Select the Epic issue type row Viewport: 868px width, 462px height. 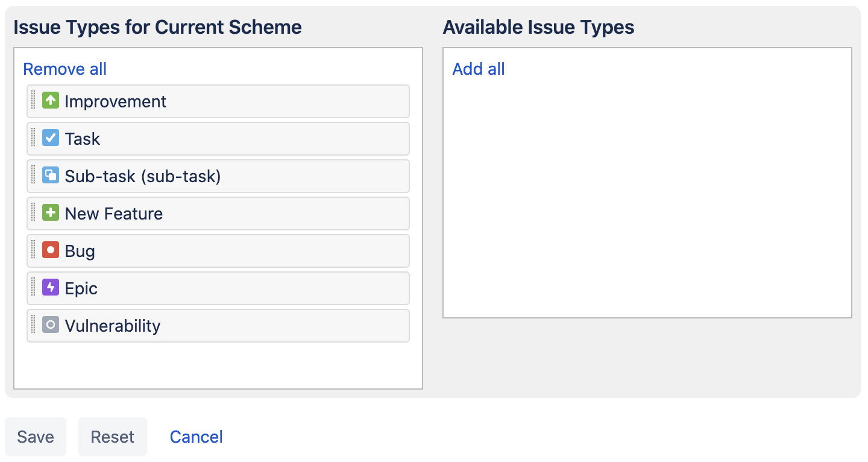[218, 288]
